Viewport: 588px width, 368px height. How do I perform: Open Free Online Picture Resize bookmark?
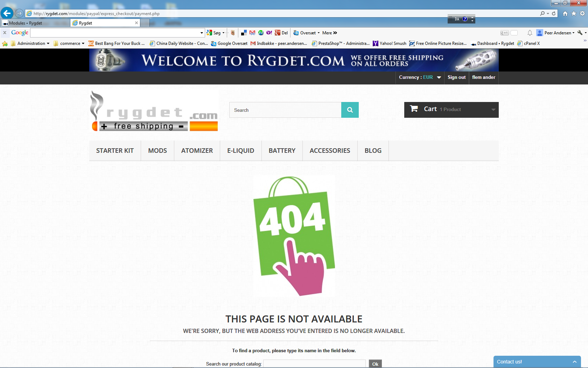(438, 43)
